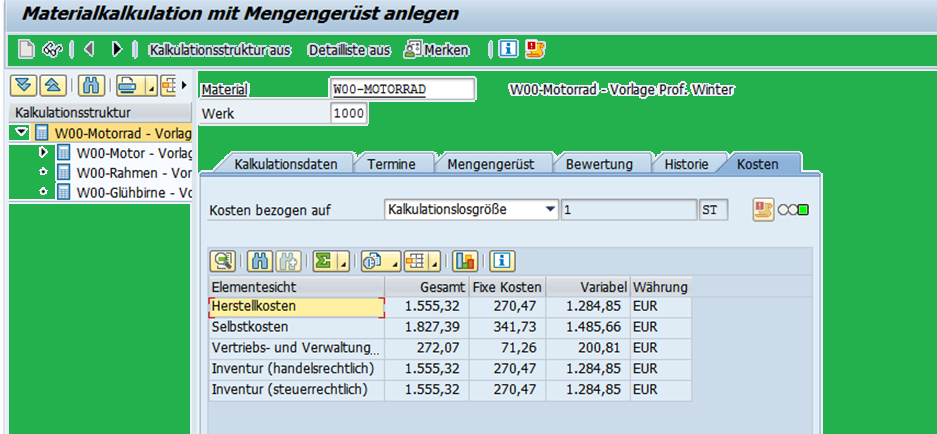937x434 pixels.
Task: Switch to the Termine tab
Action: click(391, 164)
